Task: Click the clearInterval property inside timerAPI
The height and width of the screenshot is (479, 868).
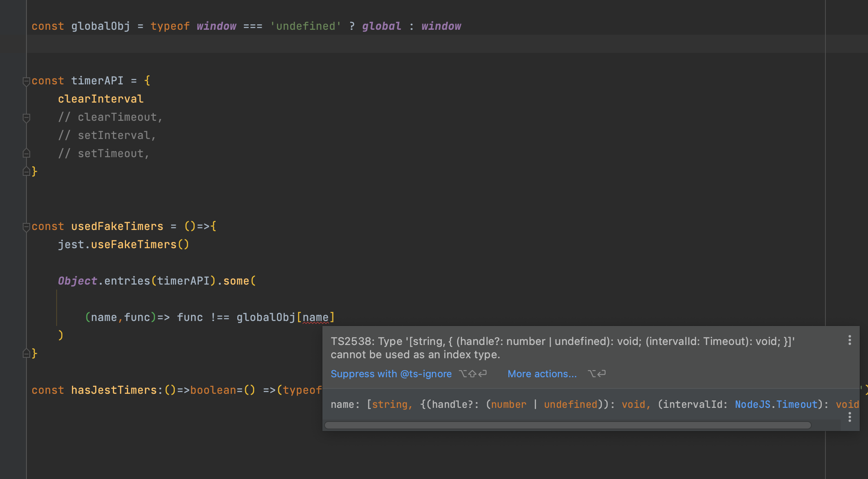Action: pyautogui.click(x=100, y=98)
